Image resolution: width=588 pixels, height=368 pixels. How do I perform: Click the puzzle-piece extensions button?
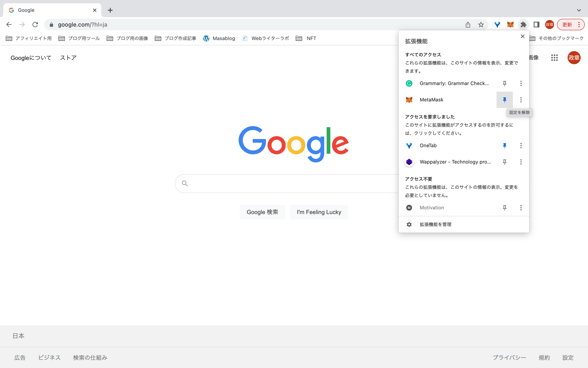(524, 25)
